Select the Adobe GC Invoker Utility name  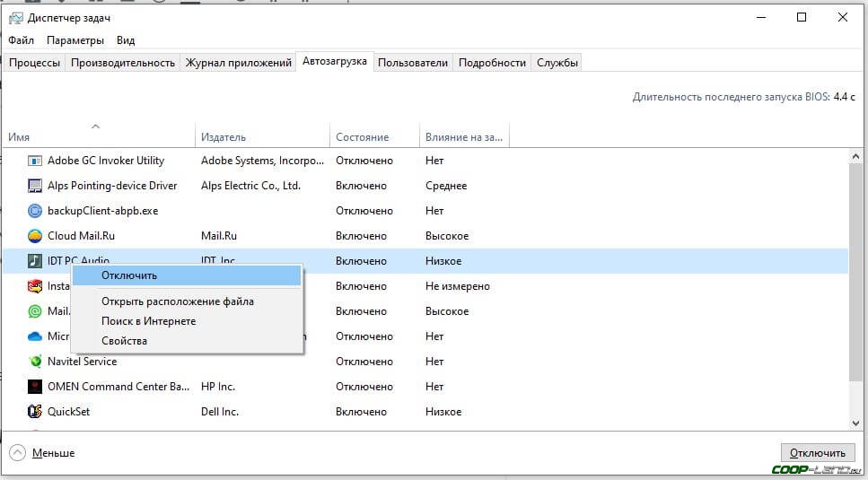click(106, 161)
